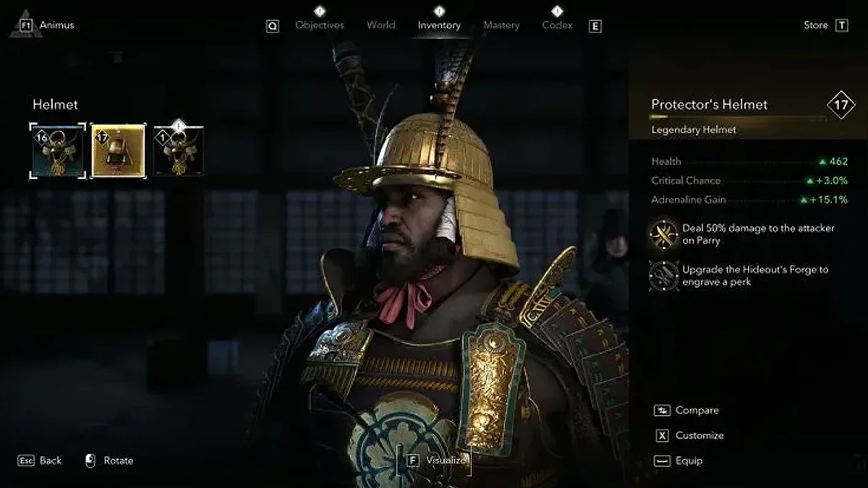This screenshot has height=488, width=868.
Task: Open the Mastery tab
Action: tap(501, 25)
